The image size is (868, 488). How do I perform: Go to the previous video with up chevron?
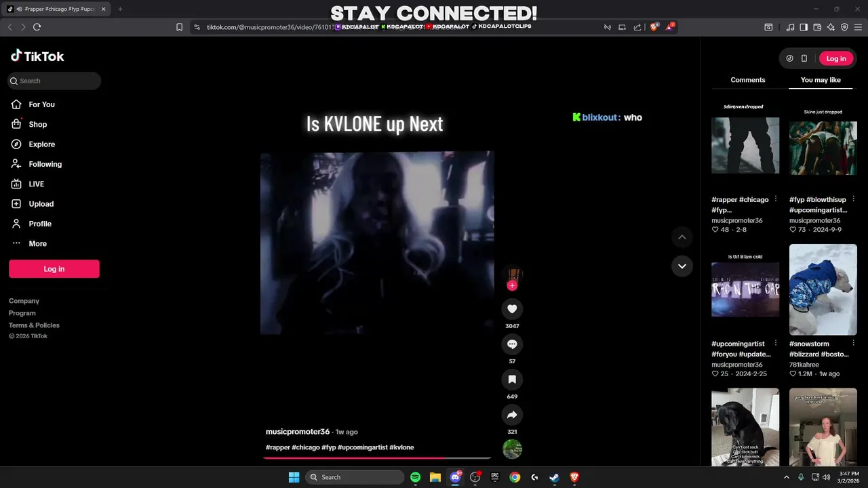[682, 237]
